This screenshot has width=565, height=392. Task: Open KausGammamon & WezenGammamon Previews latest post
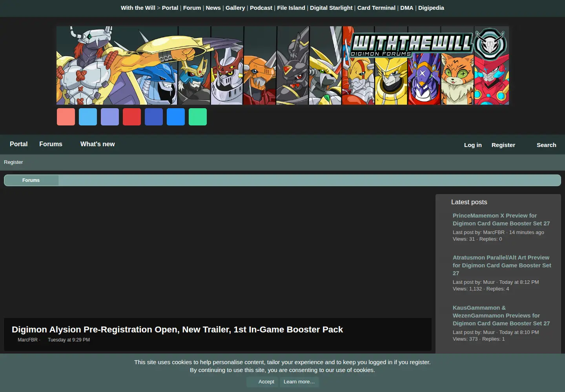(501, 316)
